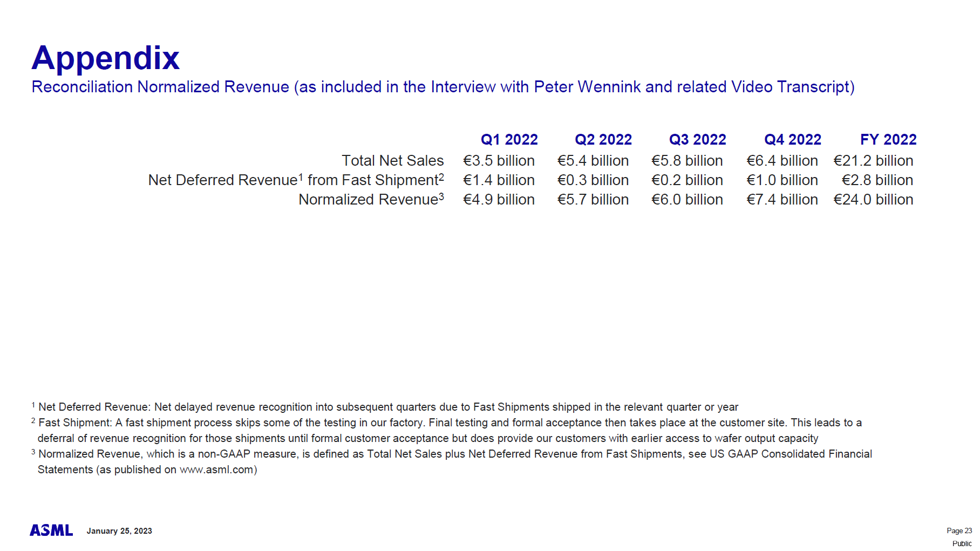The image size is (980, 551).
Task: Select the Q2 2022 column header
Action: (603, 140)
